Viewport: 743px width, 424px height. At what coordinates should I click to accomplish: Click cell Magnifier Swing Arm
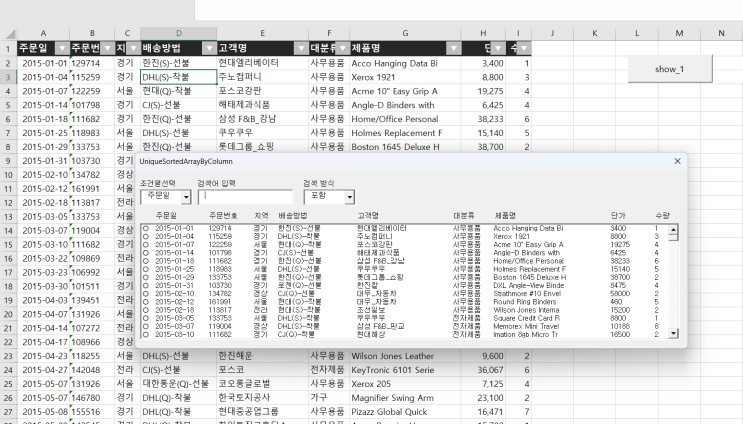tap(405, 398)
